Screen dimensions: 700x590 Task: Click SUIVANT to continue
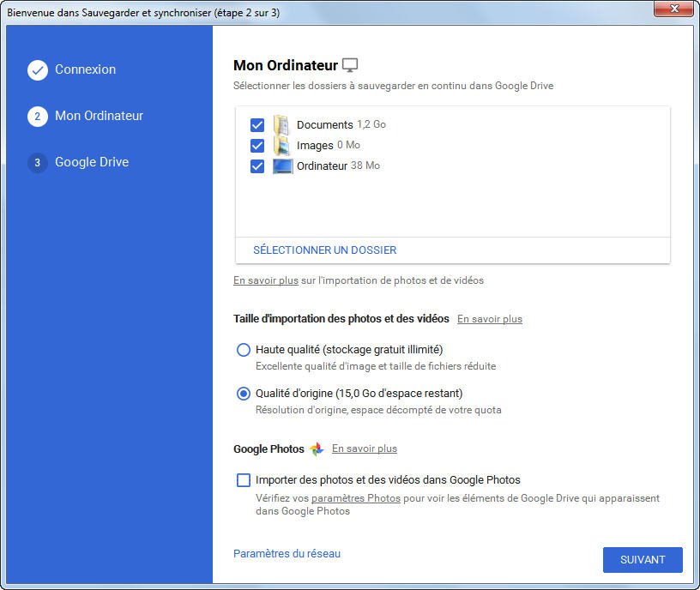[x=643, y=560]
